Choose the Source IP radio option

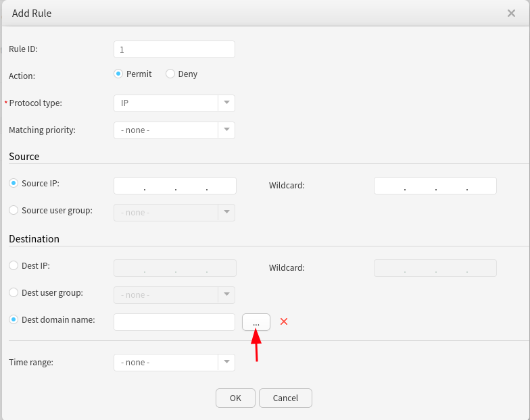(14, 183)
